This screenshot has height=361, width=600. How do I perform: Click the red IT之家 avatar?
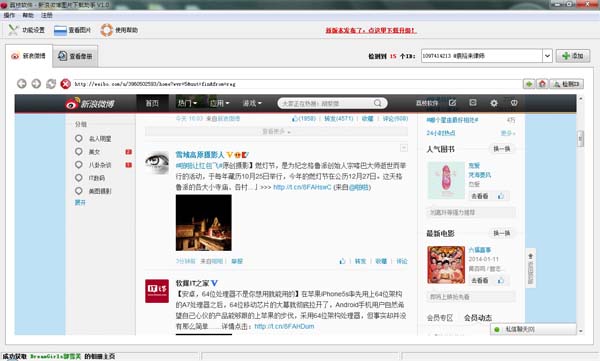(x=157, y=291)
